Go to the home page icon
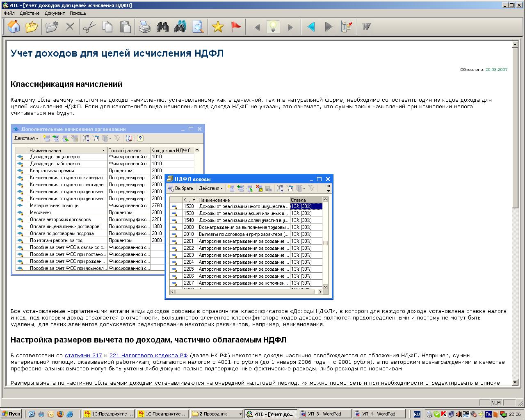 point(14,27)
